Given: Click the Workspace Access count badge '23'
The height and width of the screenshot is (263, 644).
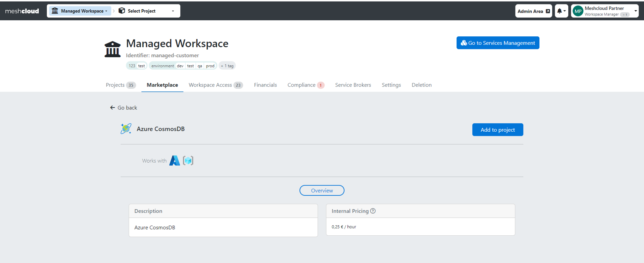Looking at the screenshot, I should click(x=238, y=85).
